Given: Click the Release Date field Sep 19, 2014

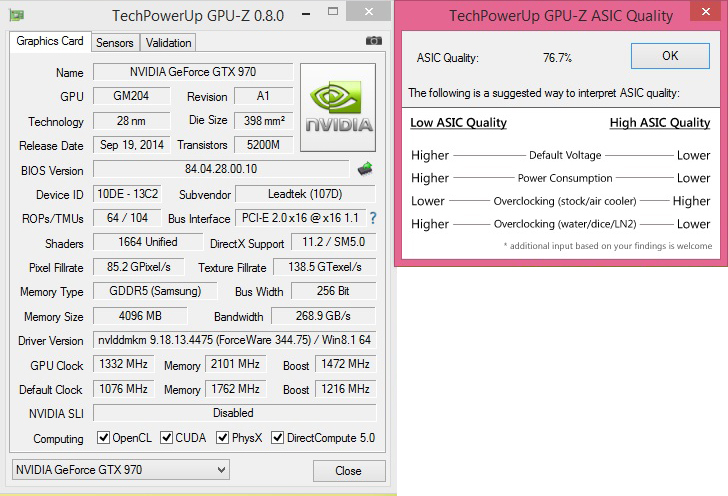Looking at the screenshot, I should (x=131, y=145).
